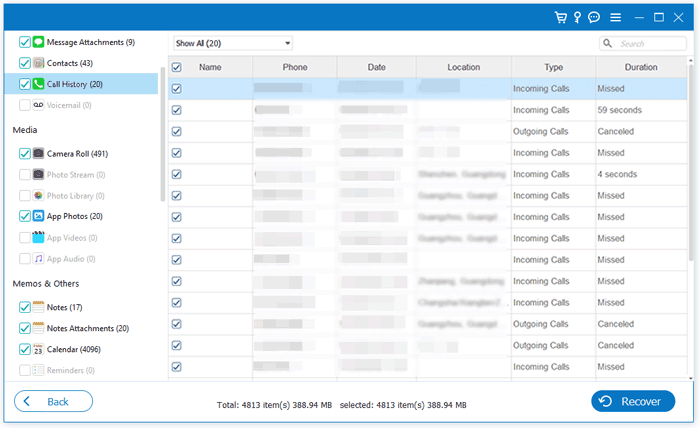Click the Call History phone icon
Viewport: 700px width, 428px height.
(x=38, y=84)
